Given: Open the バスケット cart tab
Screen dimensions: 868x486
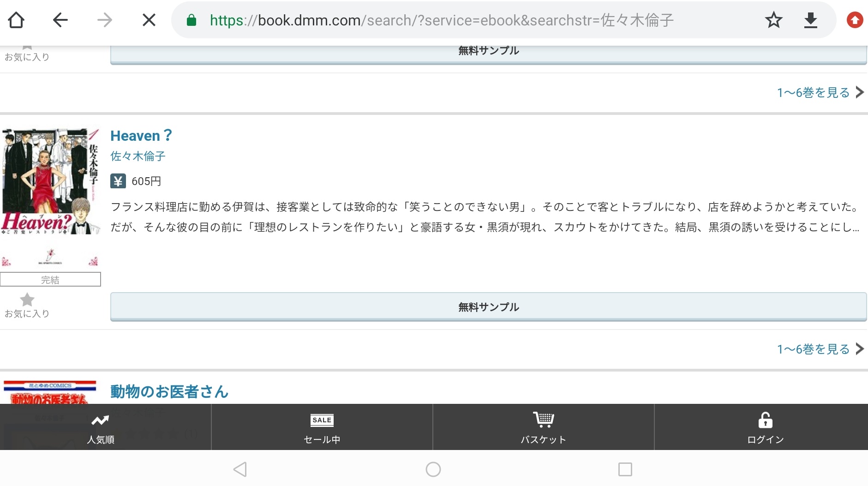Looking at the screenshot, I should (x=543, y=428).
